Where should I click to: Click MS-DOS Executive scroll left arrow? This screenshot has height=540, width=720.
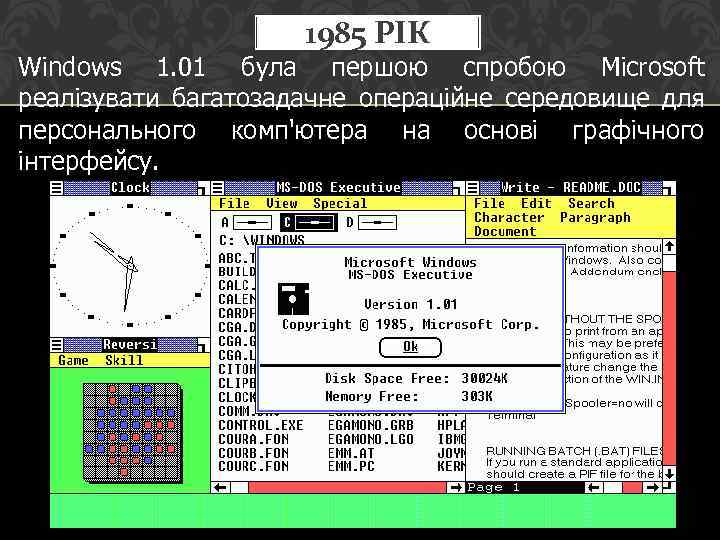pos(222,488)
